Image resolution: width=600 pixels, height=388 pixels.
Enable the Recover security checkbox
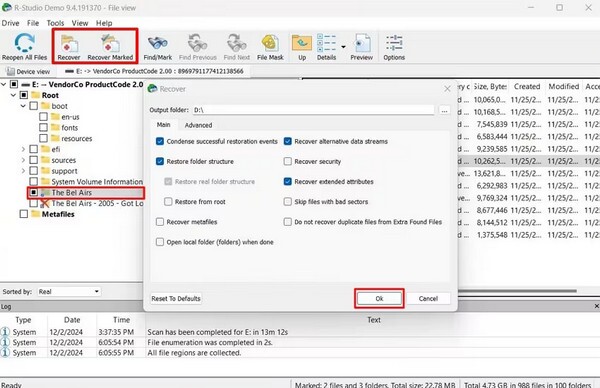[288, 161]
